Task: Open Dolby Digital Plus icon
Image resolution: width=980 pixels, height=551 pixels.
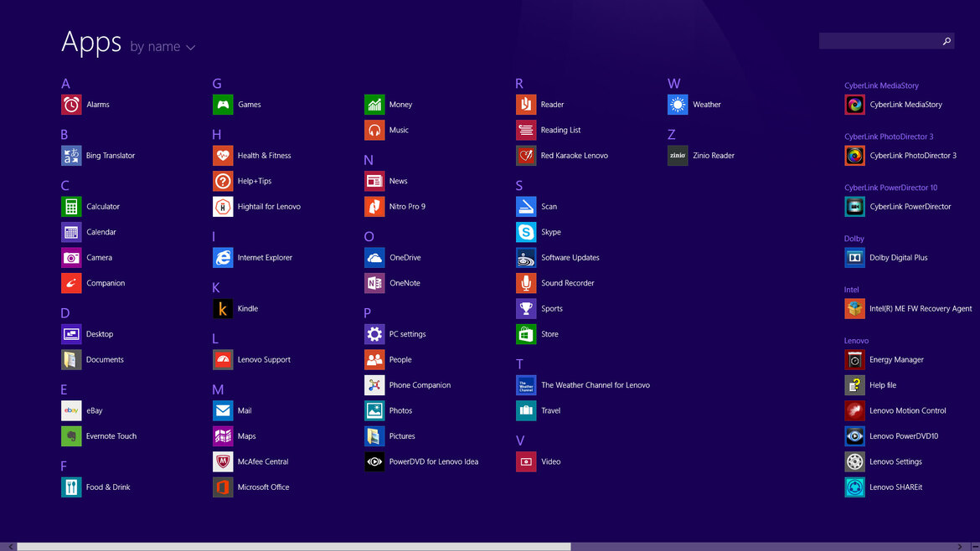Action: pyautogui.click(x=855, y=257)
